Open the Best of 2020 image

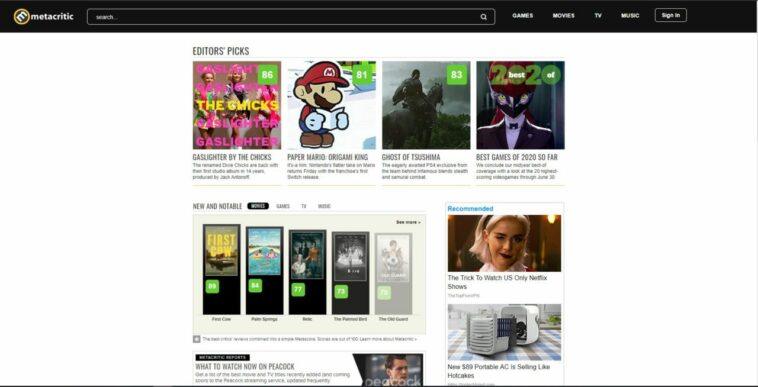pos(520,105)
